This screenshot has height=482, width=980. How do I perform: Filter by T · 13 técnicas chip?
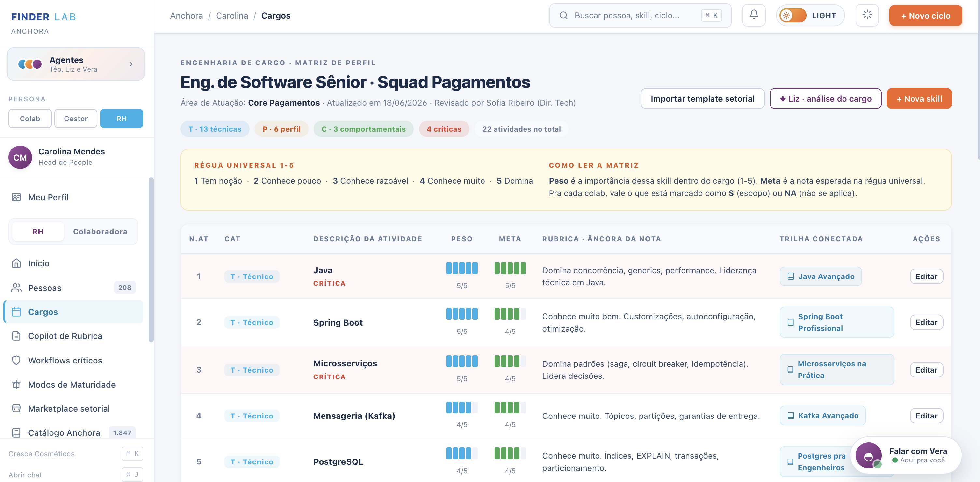click(215, 129)
